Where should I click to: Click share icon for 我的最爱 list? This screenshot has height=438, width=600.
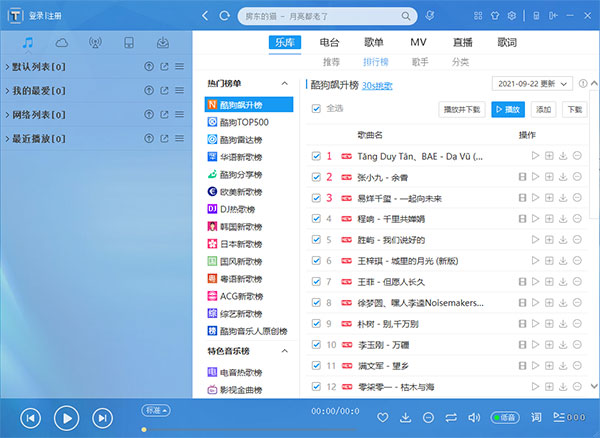click(x=164, y=91)
